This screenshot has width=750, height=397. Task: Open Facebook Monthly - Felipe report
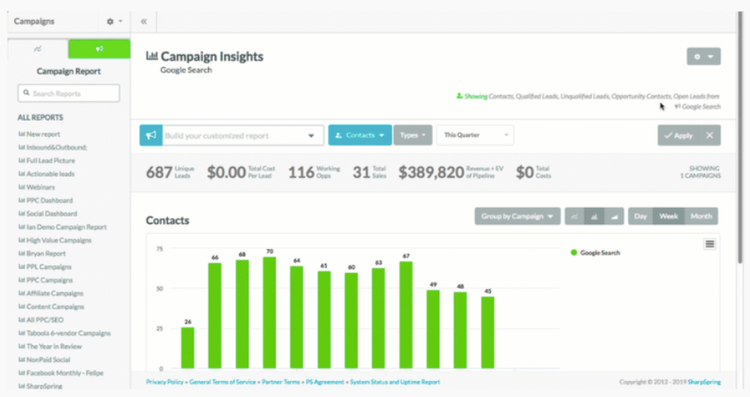click(x=61, y=373)
